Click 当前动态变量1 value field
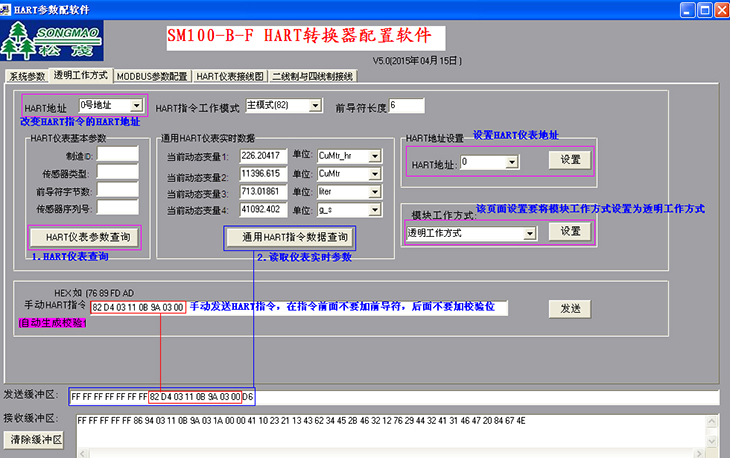Viewport: 730px width, 458px height. tap(264, 156)
